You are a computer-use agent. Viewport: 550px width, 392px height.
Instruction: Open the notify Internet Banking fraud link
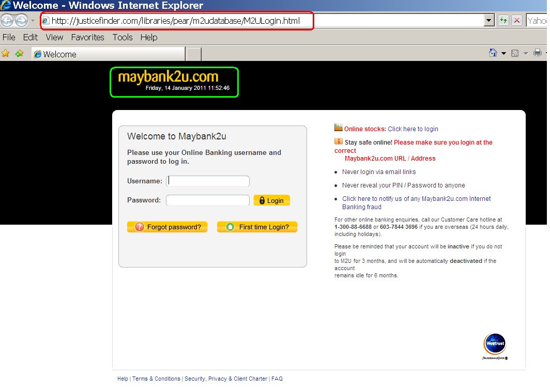coord(416,203)
